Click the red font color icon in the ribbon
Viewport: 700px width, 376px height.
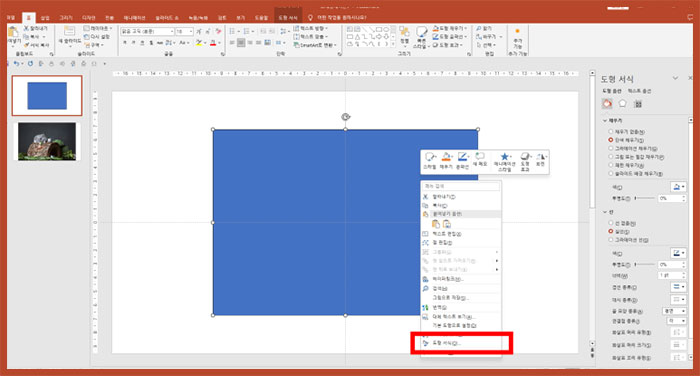213,43
